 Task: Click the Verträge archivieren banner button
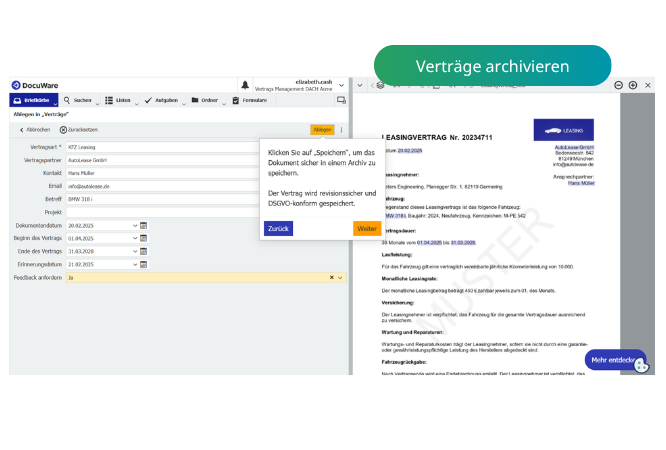[492, 66]
